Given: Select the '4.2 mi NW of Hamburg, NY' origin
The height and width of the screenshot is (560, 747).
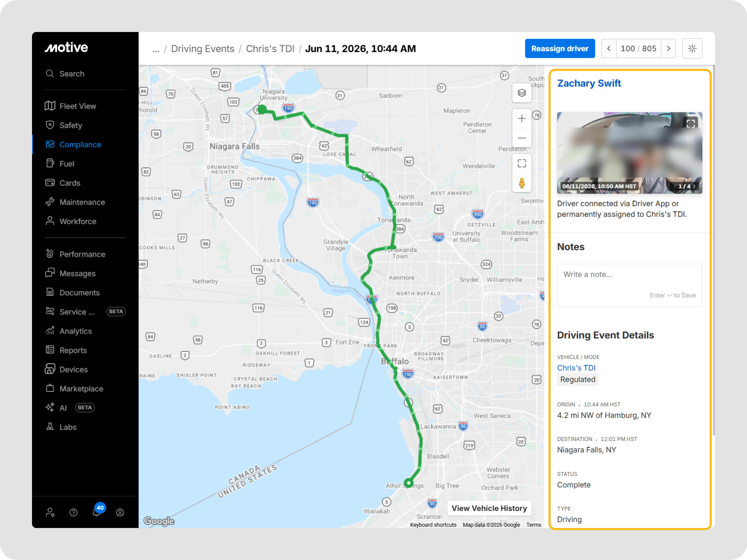Looking at the screenshot, I should (604, 415).
